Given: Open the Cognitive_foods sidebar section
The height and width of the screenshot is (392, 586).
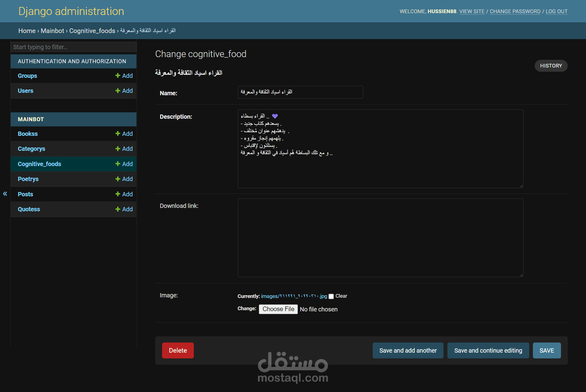Looking at the screenshot, I should (39, 164).
